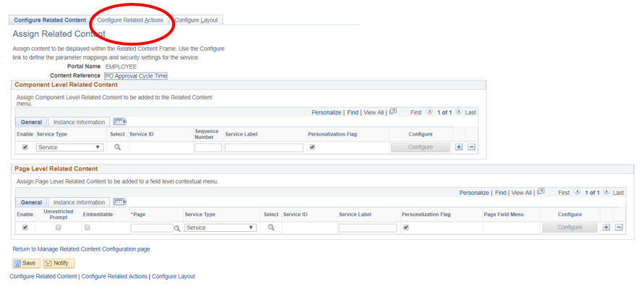Viewport: 644px width, 287px height.
Task: Open Service Type dropdown in Page Level grid
Action: (x=221, y=228)
